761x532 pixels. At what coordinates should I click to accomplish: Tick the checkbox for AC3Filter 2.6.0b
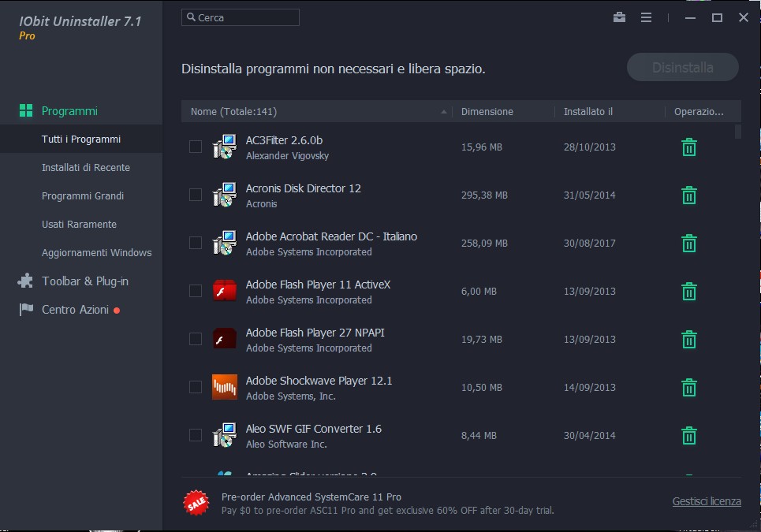(x=196, y=147)
